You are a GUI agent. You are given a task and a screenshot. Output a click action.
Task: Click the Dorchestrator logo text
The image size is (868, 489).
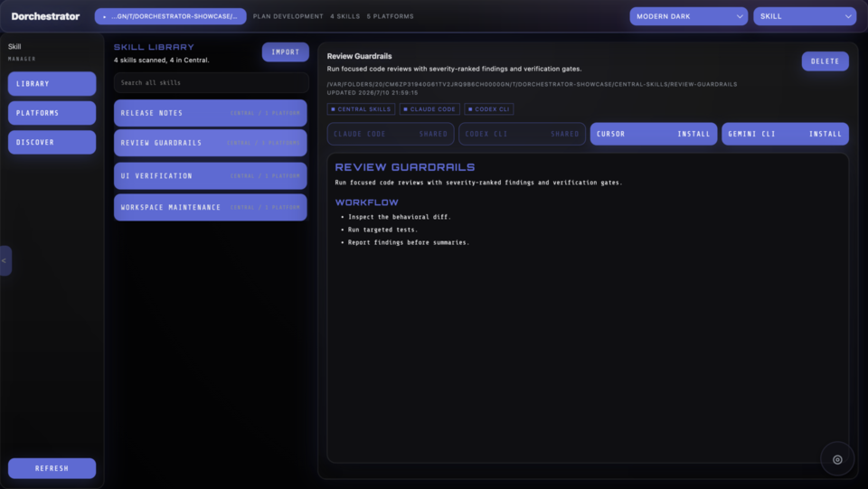[x=45, y=16]
